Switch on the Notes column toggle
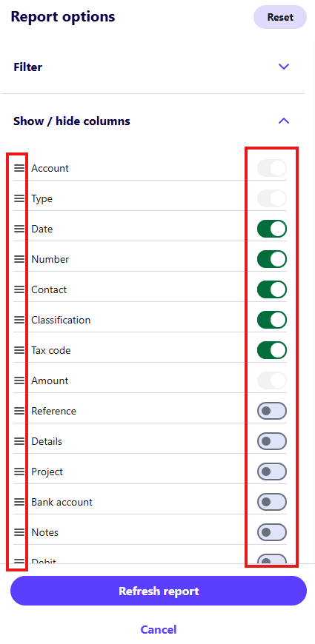 272,532
